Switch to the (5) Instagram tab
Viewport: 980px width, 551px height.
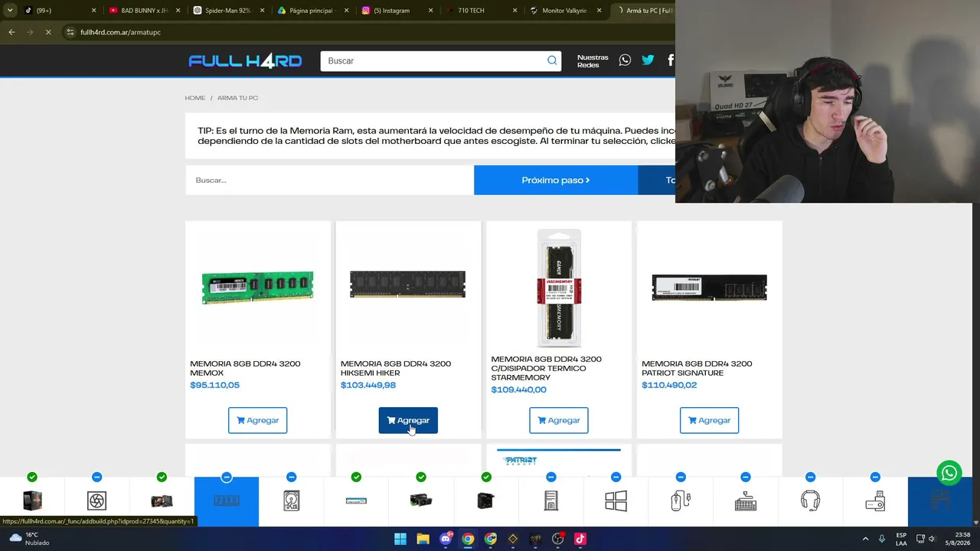click(396, 11)
